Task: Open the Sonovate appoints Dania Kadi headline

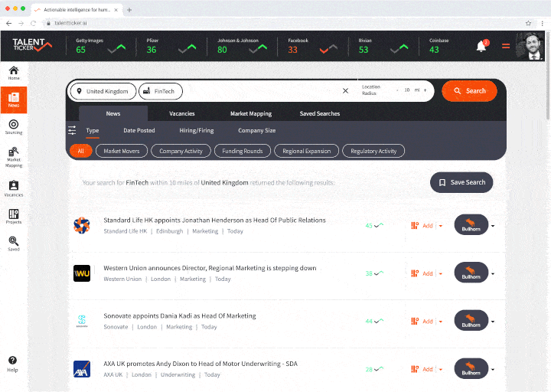Action: coord(180,315)
